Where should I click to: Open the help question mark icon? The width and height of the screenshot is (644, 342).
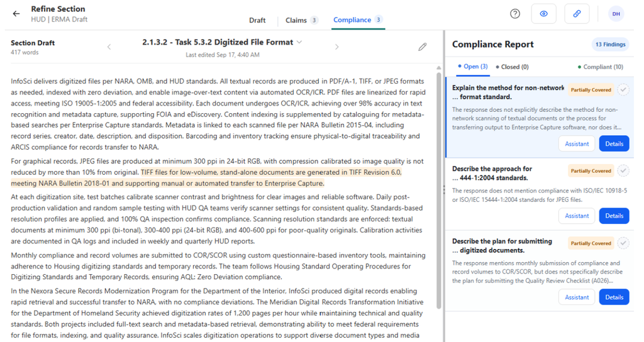(514, 14)
